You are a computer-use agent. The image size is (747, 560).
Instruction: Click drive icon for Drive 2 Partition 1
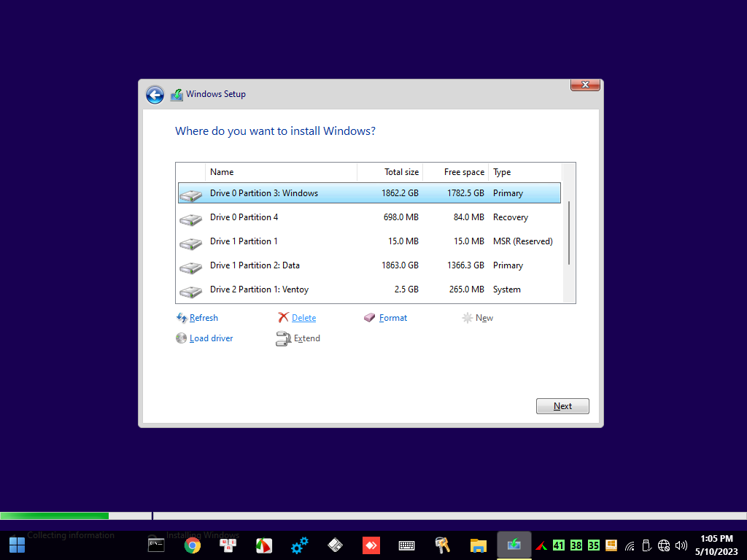[x=190, y=292]
